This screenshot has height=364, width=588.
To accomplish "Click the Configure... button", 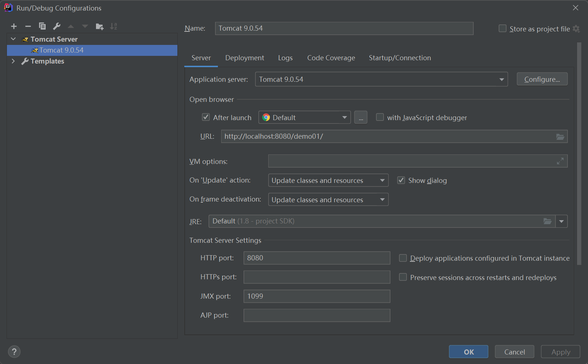I will 542,79.
